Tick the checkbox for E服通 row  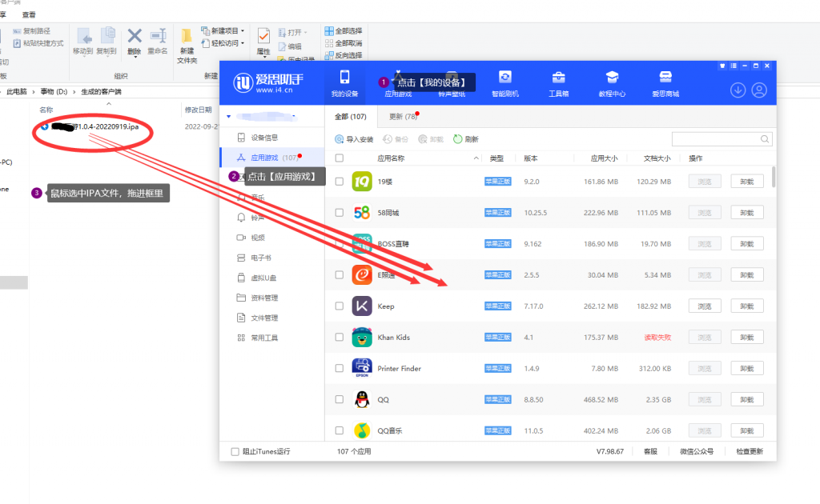point(340,274)
